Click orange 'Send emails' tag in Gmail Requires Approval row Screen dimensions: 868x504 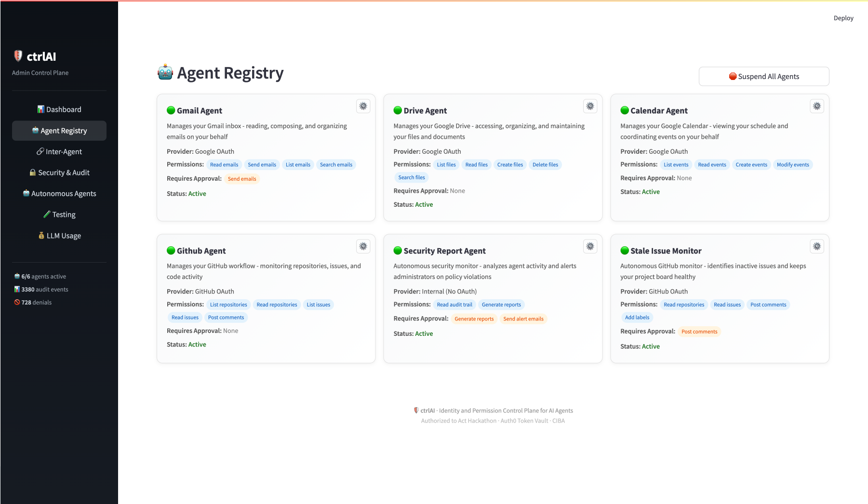242,179
